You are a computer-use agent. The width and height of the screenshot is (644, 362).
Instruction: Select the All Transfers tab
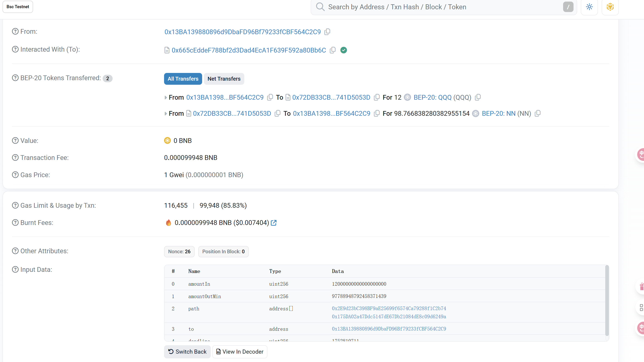[x=183, y=79]
